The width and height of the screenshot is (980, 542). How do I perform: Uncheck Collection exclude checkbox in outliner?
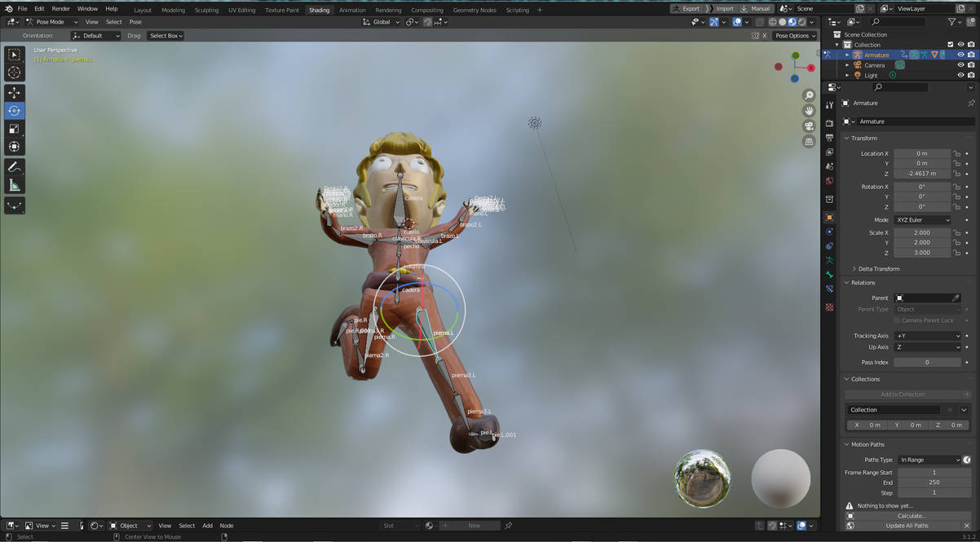[x=951, y=45]
